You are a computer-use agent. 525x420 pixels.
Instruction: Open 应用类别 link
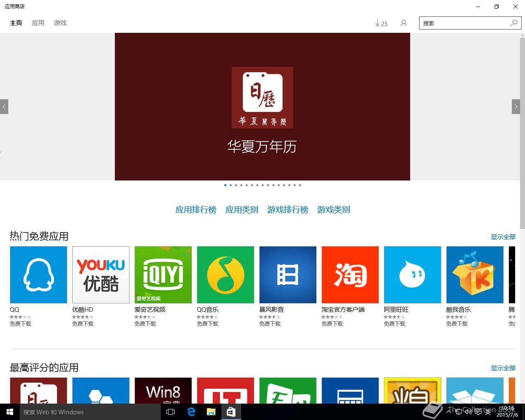coord(242,210)
